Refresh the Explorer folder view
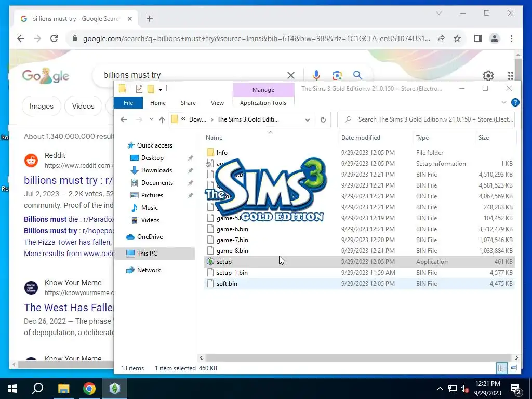532x399 pixels. pyautogui.click(x=323, y=119)
